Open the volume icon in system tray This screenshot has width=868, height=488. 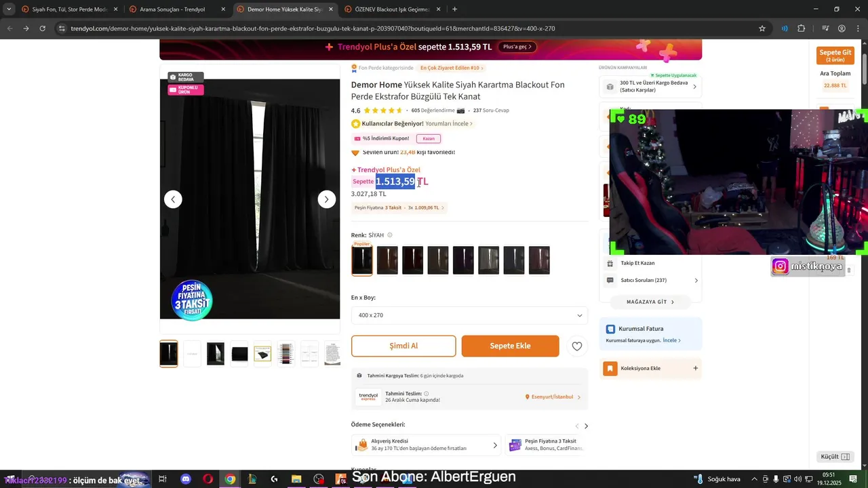point(797,479)
